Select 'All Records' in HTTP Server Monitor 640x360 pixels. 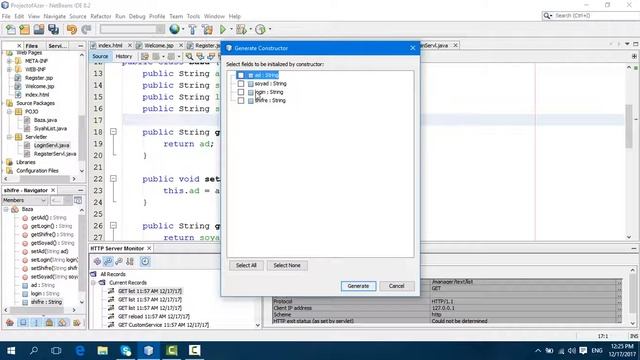tap(113, 274)
